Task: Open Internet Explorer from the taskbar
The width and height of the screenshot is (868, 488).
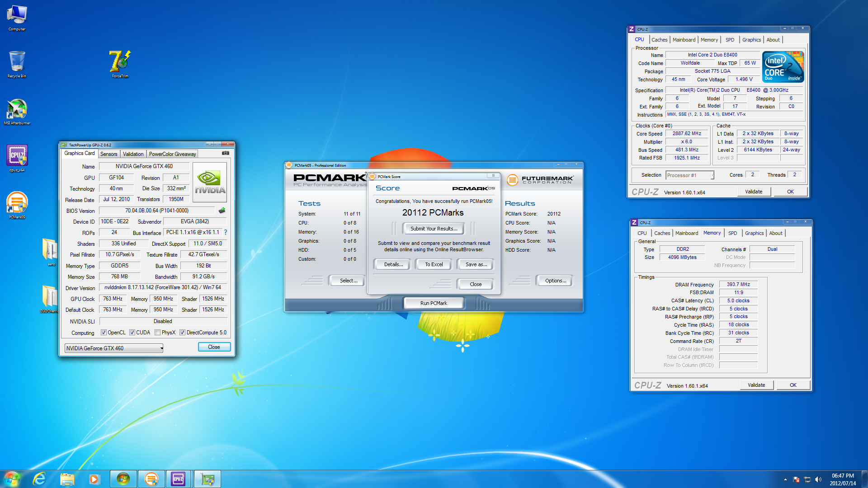Action: pos(40,479)
